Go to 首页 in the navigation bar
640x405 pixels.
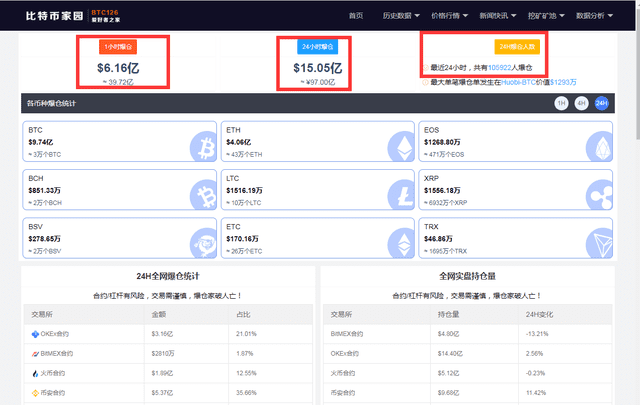tap(356, 16)
